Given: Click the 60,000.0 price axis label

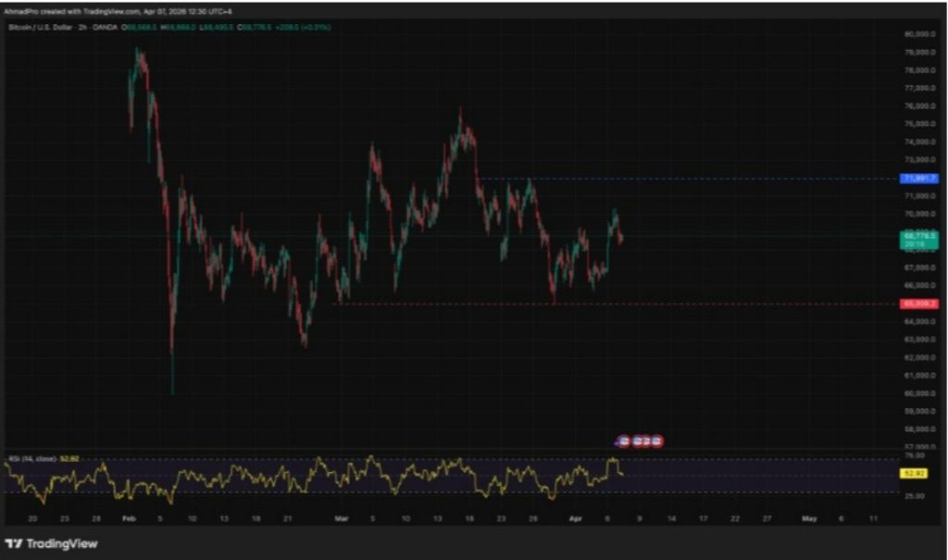Looking at the screenshot, I should pos(919,393).
